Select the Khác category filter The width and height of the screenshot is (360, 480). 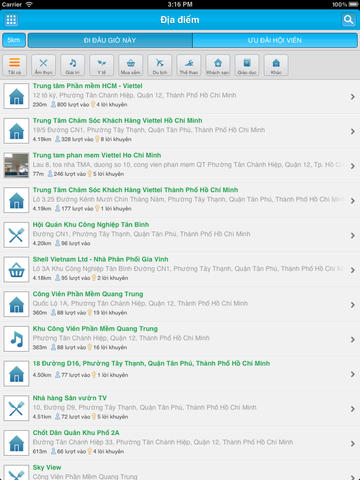click(x=276, y=65)
